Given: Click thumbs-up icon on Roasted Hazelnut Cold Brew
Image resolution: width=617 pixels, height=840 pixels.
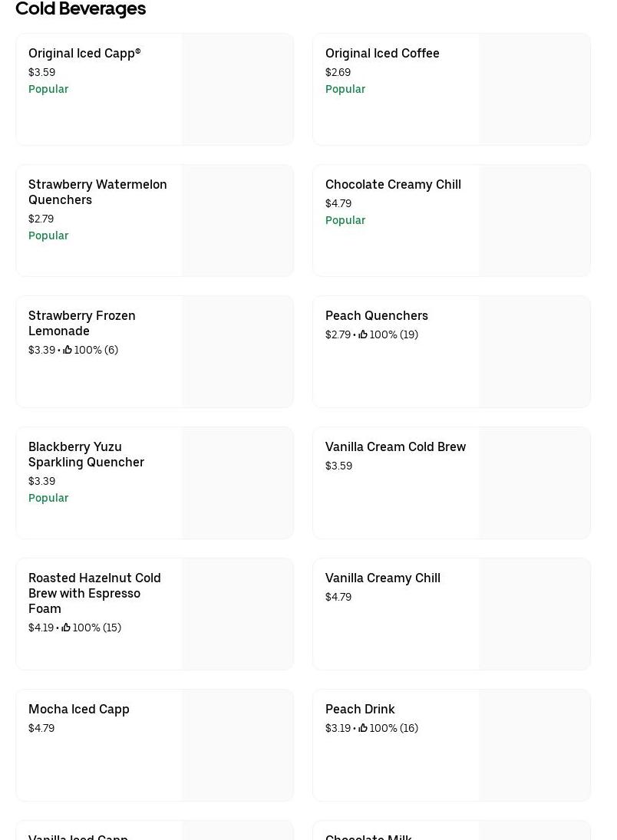Looking at the screenshot, I should (x=66, y=628).
